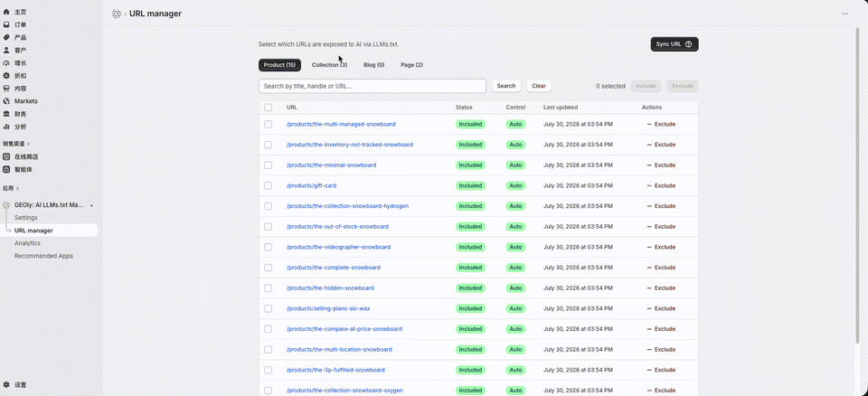This screenshot has width=868, height=396.
Task: Tick the gift-card row checkbox
Action: (268, 185)
